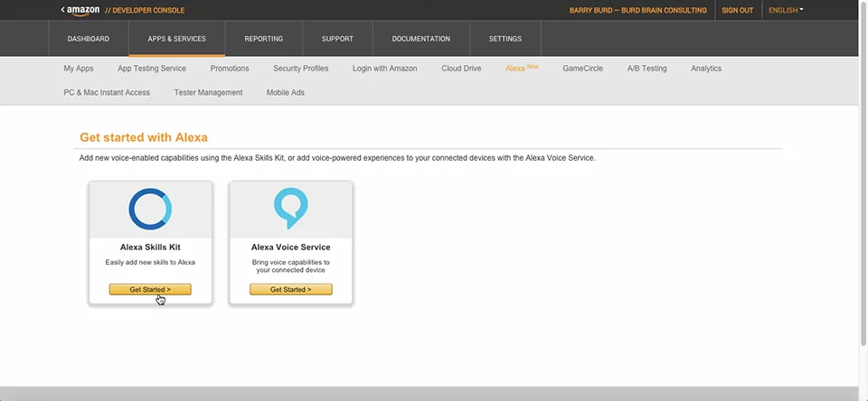
Task: Click the Barry Burd account name
Action: click(637, 10)
